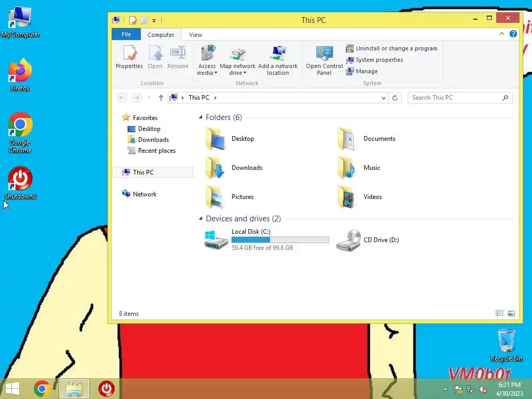The image size is (532, 399).
Task: Click the network tray icon
Action: click(471, 389)
